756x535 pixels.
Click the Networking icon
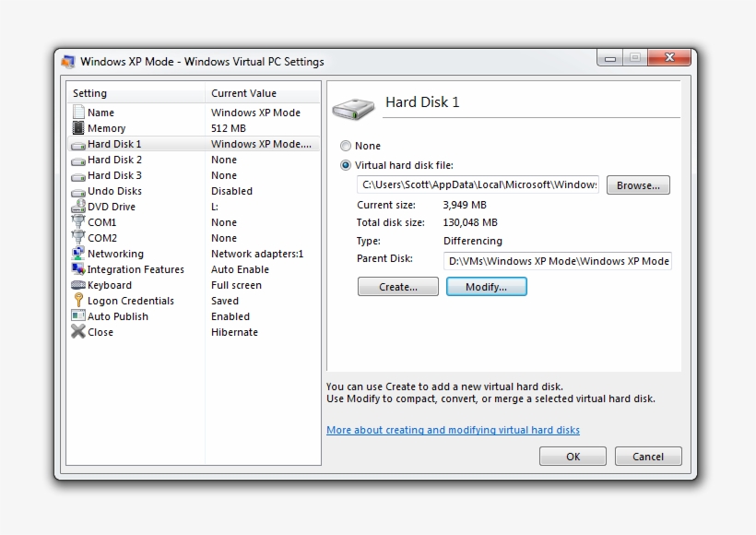pyautogui.click(x=78, y=254)
